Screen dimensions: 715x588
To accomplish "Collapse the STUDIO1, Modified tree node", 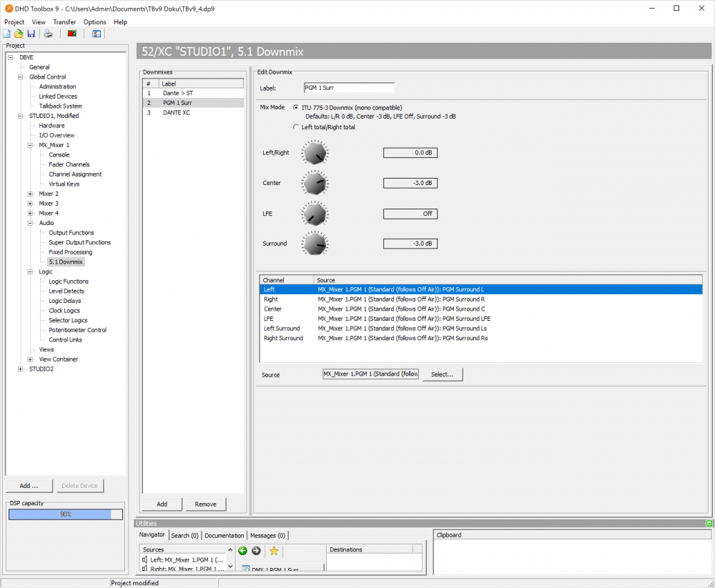I will [x=21, y=116].
